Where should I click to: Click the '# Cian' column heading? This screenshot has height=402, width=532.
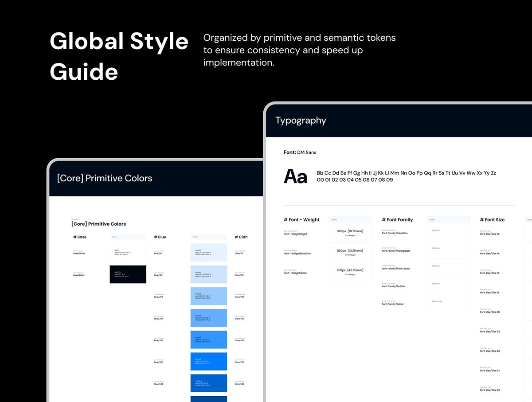241,237
